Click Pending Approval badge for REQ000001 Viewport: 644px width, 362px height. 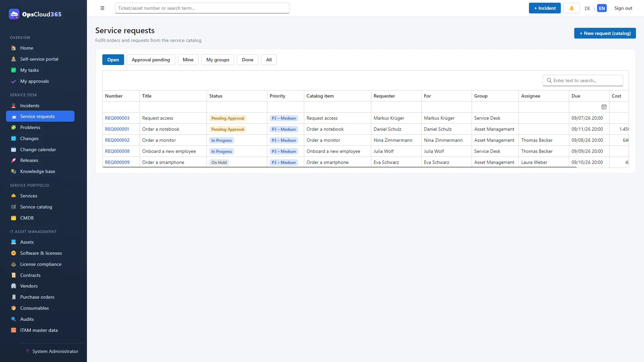click(228, 129)
